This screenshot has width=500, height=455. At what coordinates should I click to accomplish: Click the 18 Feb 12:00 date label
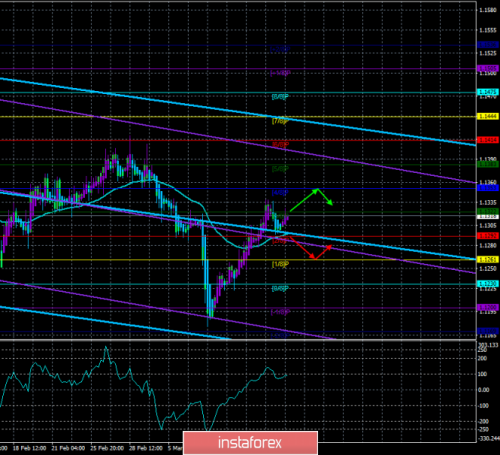click(29, 448)
